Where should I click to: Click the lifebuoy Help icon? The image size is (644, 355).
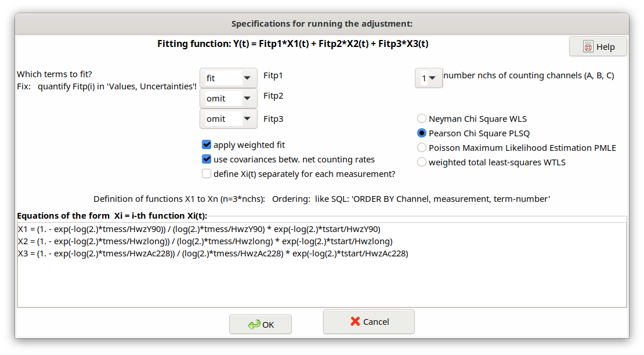[x=589, y=46]
